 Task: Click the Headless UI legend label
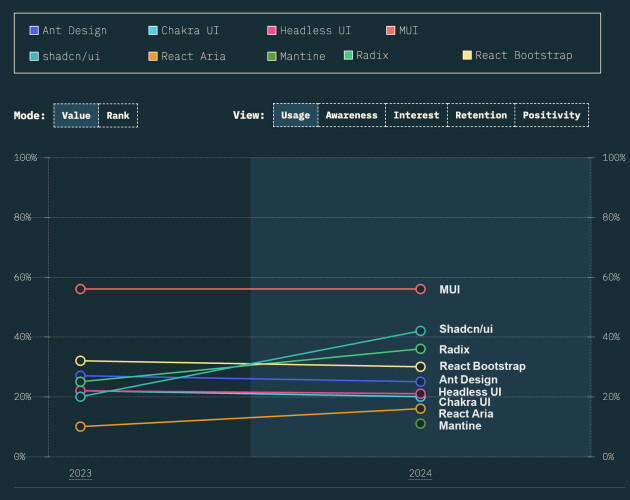pyautogui.click(x=315, y=31)
